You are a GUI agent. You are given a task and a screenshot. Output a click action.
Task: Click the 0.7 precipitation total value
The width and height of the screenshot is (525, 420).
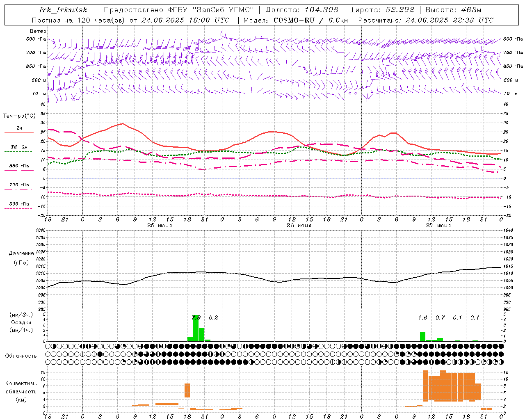pyautogui.click(x=440, y=318)
